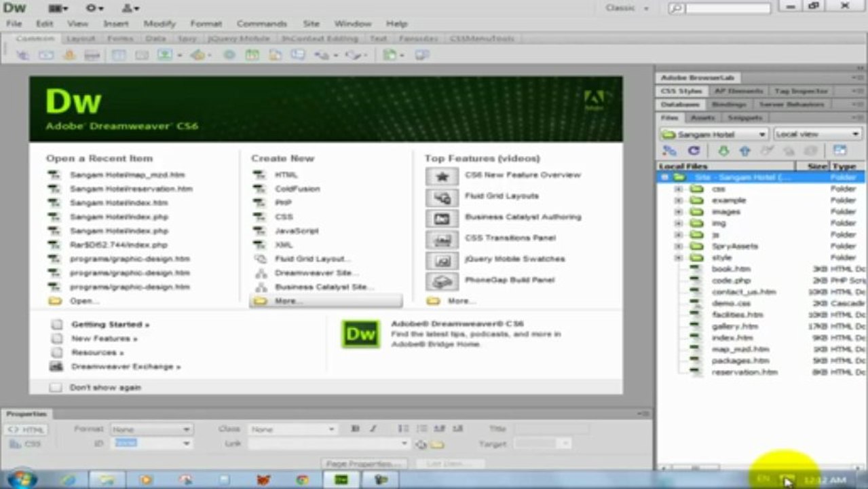Open the Format dropdown in Properties
This screenshot has height=489, width=868.
click(151, 429)
